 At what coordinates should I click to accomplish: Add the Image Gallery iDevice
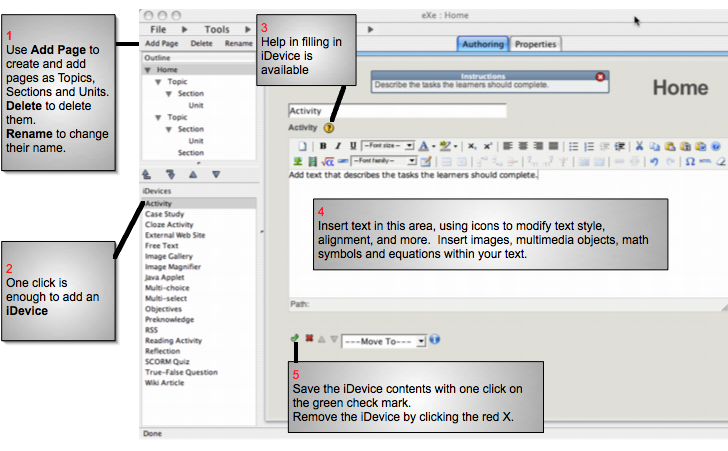pyautogui.click(x=169, y=256)
